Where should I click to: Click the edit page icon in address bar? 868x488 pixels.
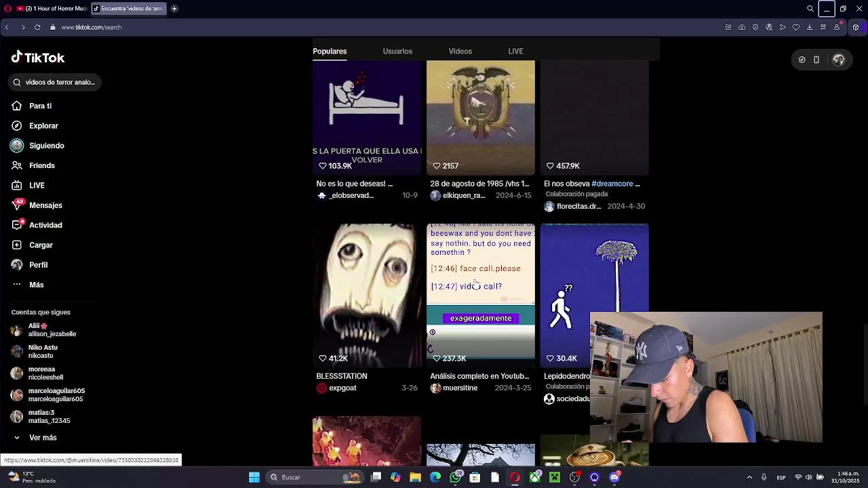tap(728, 27)
